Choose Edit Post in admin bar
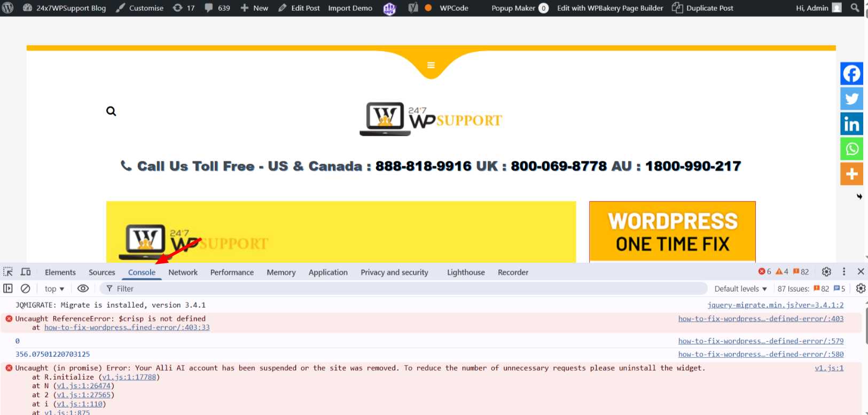 tap(299, 8)
